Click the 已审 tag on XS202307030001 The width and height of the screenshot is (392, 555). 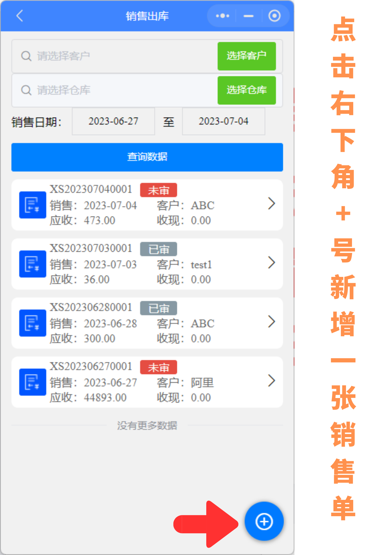click(x=159, y=249)
